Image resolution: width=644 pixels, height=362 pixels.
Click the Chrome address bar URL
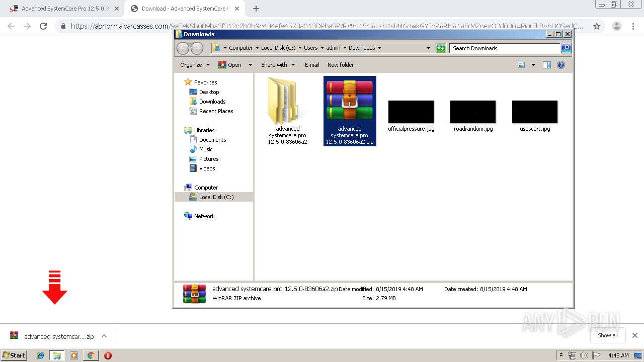327,26
